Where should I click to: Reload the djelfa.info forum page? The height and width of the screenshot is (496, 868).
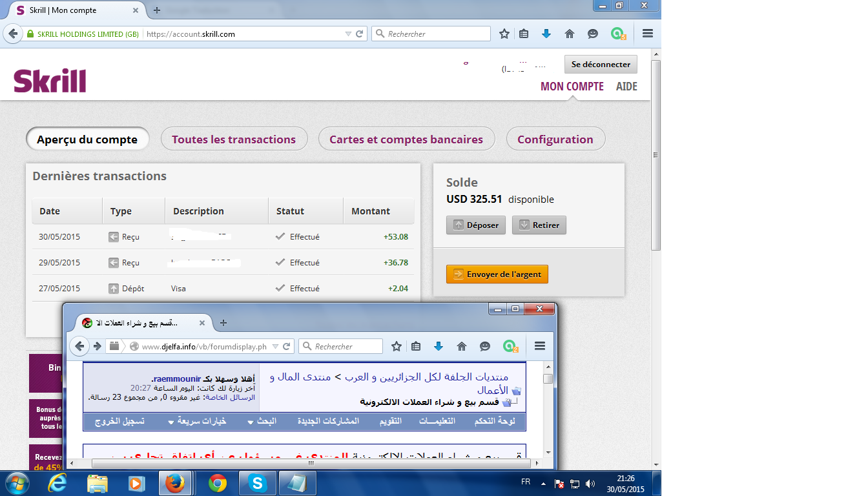point(287,346)
